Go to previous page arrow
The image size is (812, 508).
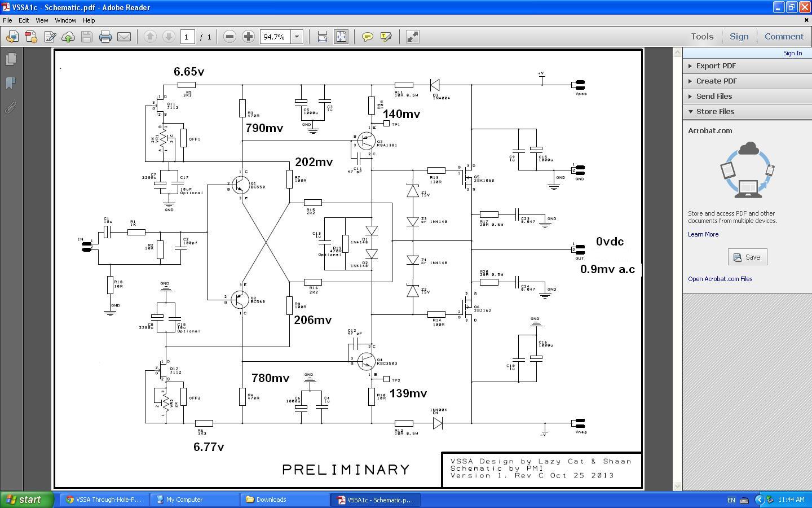pyautogui.click(x=150, y=37)
